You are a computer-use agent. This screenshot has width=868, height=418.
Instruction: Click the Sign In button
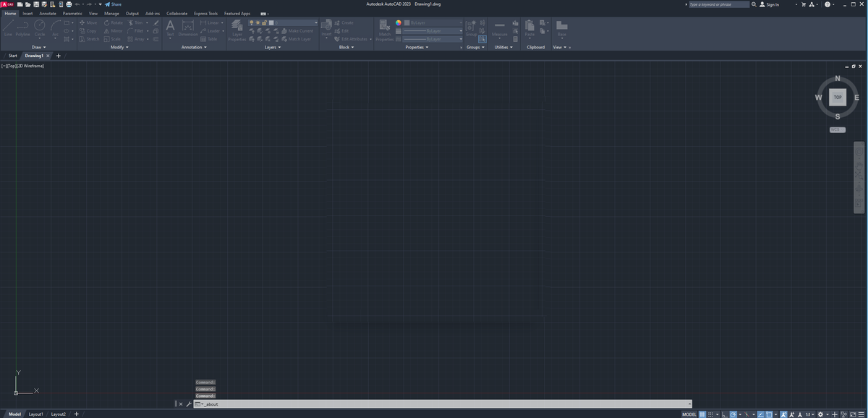tap(769, 4)
